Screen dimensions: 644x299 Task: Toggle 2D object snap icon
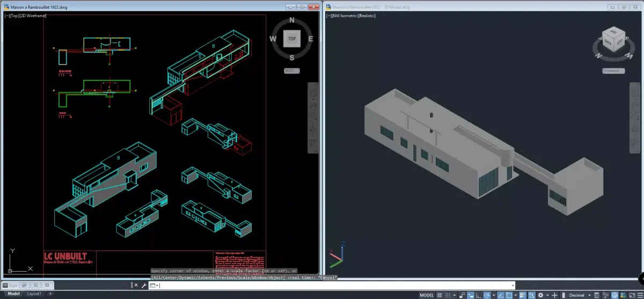pos(509,295)
